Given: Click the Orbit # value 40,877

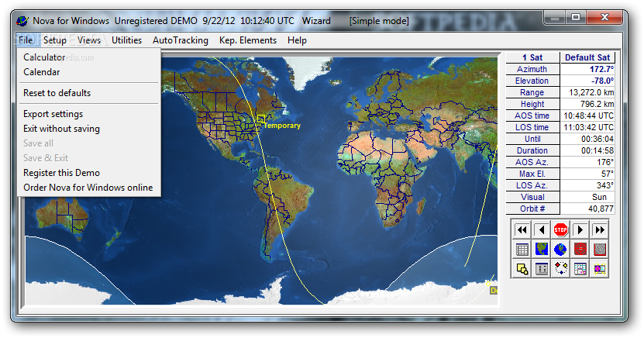Looking at the screenshot, I should (x=587, y=209).
